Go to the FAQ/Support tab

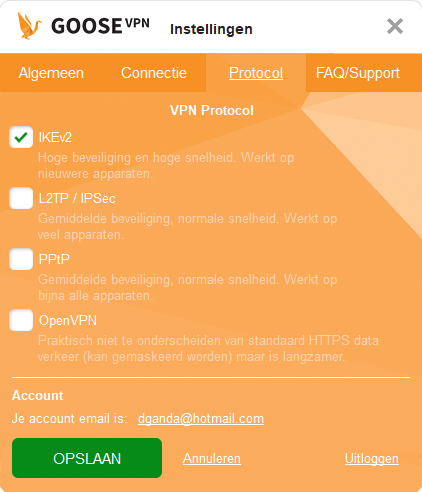pyautogui.click(x=358, y=73)
